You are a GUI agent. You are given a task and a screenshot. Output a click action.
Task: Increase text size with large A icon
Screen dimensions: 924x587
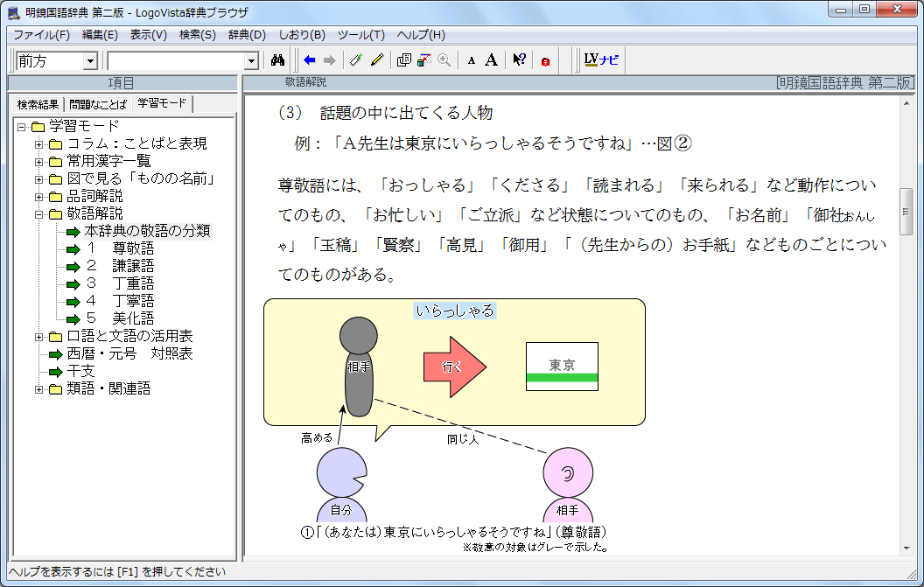(x=492, y=60)
